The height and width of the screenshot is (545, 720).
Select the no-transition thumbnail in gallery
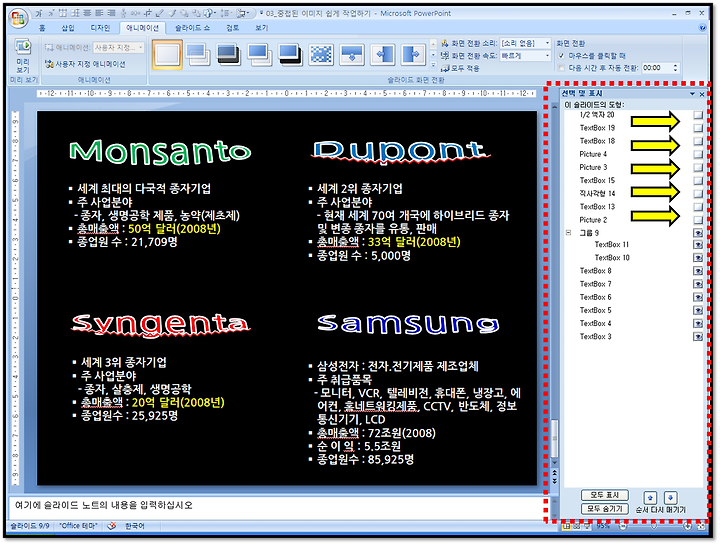coord(167,55)
